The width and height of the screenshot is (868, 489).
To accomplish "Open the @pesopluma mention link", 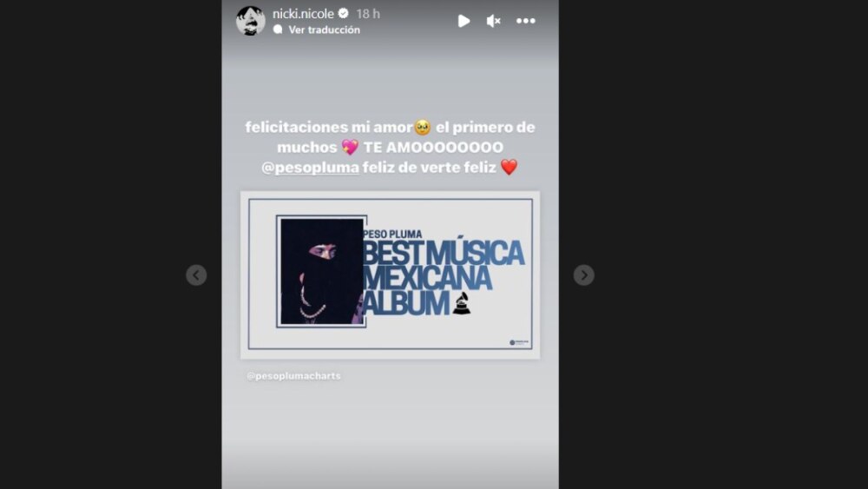I will (310, 168).
